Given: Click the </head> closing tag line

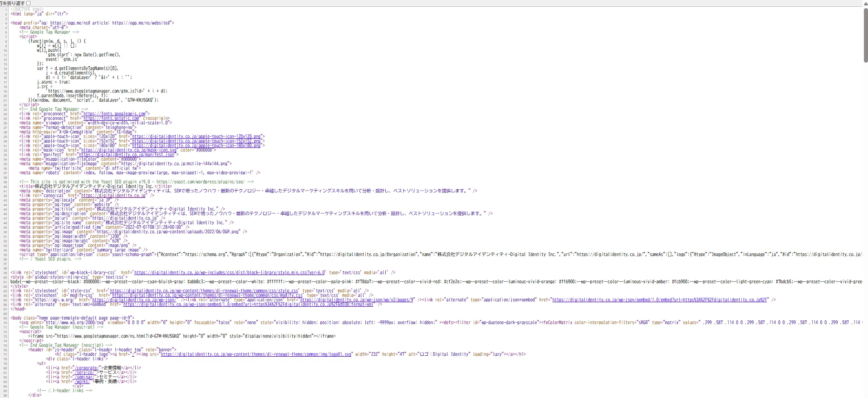Looking at the screenshot, I should [19, 309].
